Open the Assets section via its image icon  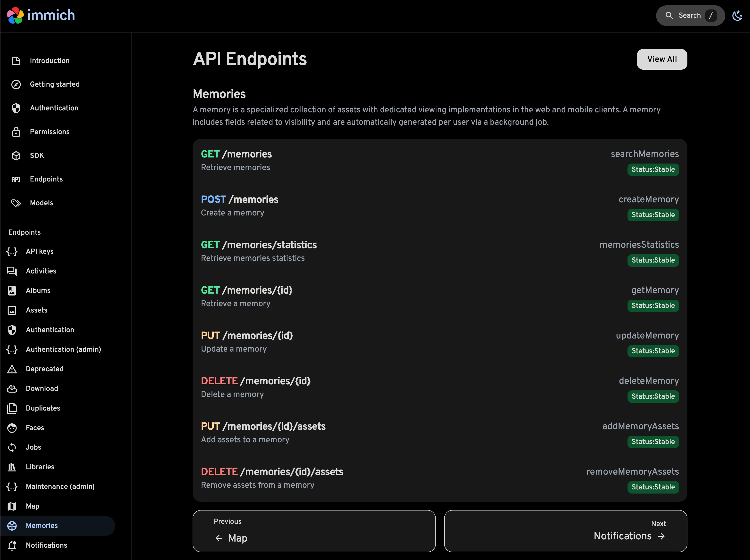pyautogui.click(x=12, y=310)
